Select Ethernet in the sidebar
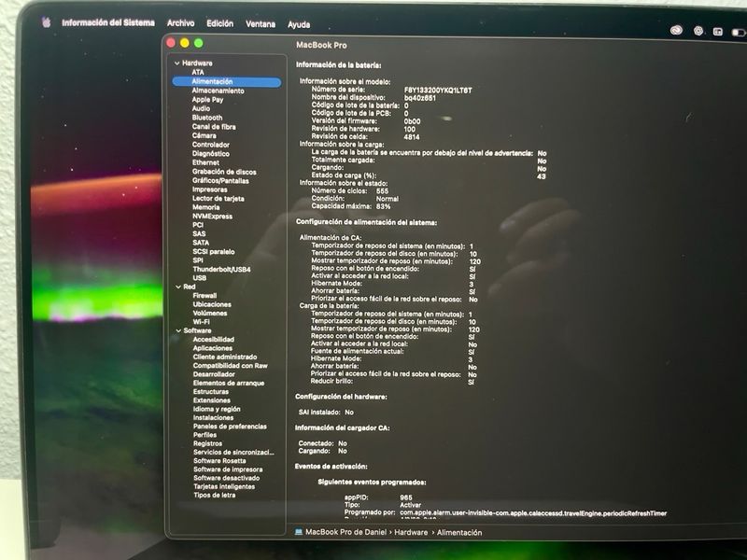This screenshot has height=560, width=747. [x=205, y=162]
